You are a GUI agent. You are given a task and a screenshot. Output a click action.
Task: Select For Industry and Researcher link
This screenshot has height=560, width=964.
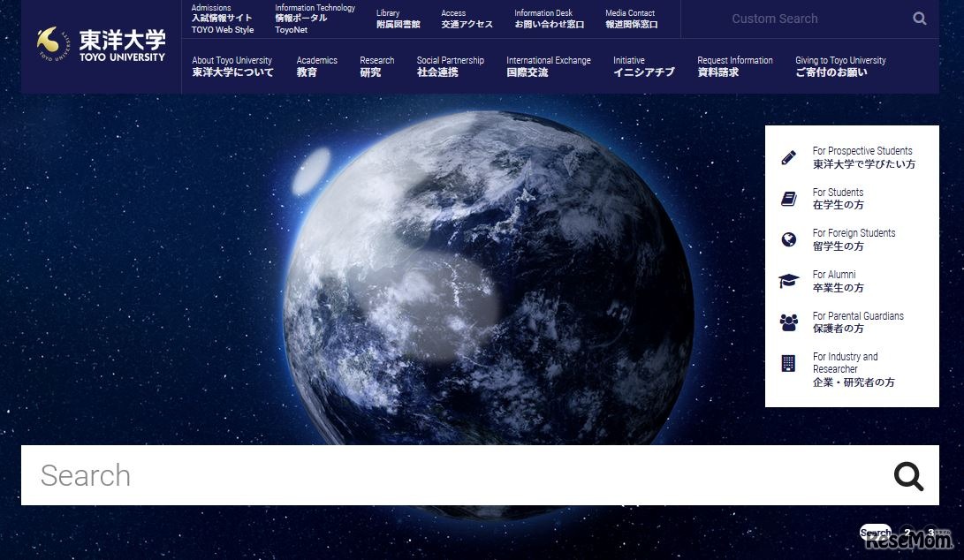pyautogui.click(x=854, y=369)
